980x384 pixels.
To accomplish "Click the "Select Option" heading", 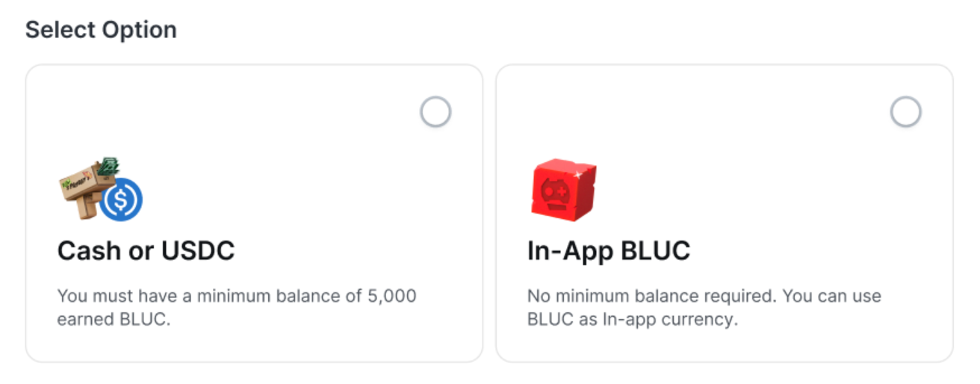I will 101,30.
